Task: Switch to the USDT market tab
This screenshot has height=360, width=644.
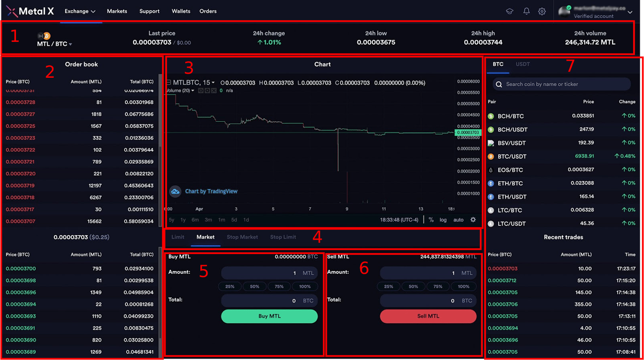Action: 523,64
